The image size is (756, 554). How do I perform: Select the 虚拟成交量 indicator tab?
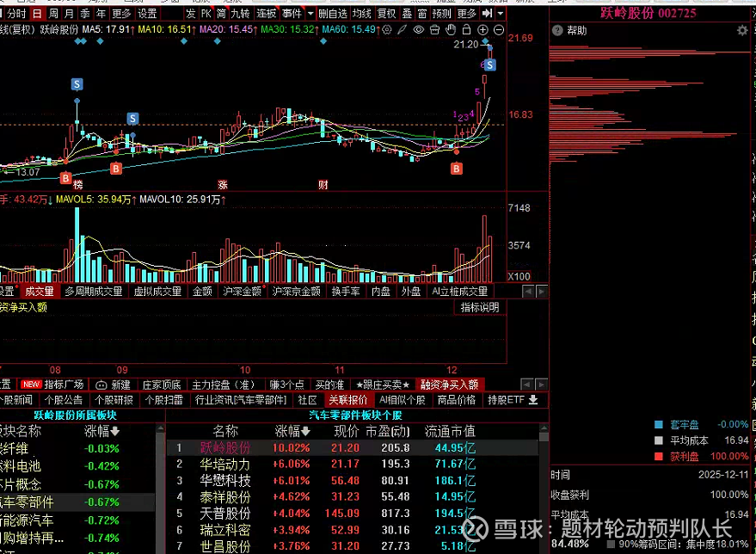(x=157, y=292)
